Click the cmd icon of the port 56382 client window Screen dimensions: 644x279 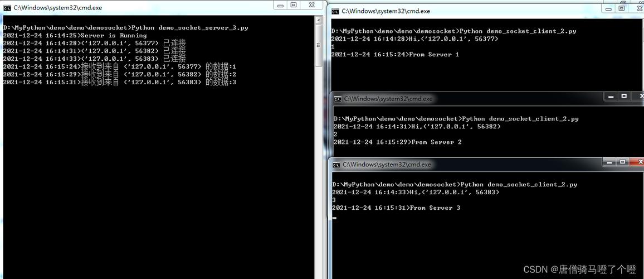click(x=338, y=99)
